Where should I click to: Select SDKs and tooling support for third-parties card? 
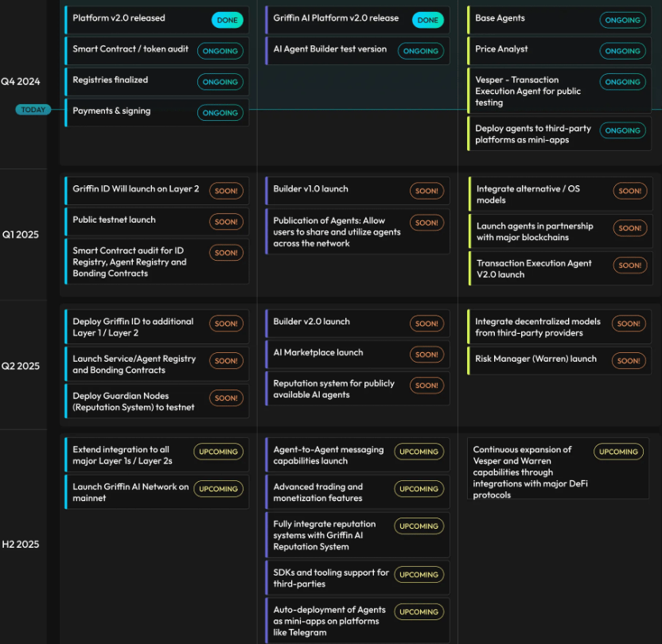(x=331, y=578)
